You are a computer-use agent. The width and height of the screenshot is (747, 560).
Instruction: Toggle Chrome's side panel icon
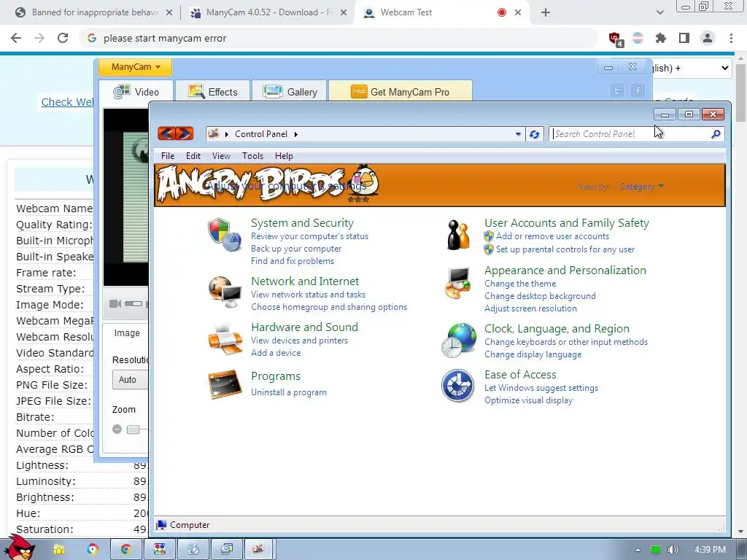(x=684, y=38)
